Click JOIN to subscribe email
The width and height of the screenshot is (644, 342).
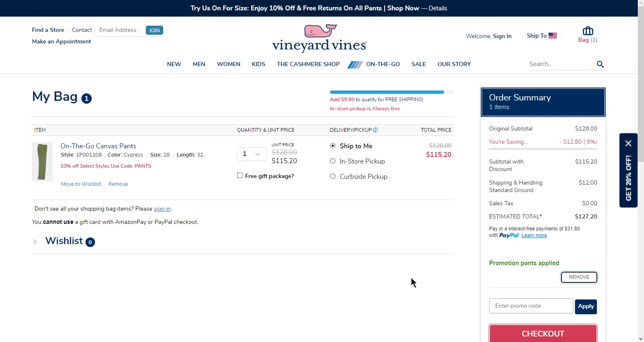[154, 30]
